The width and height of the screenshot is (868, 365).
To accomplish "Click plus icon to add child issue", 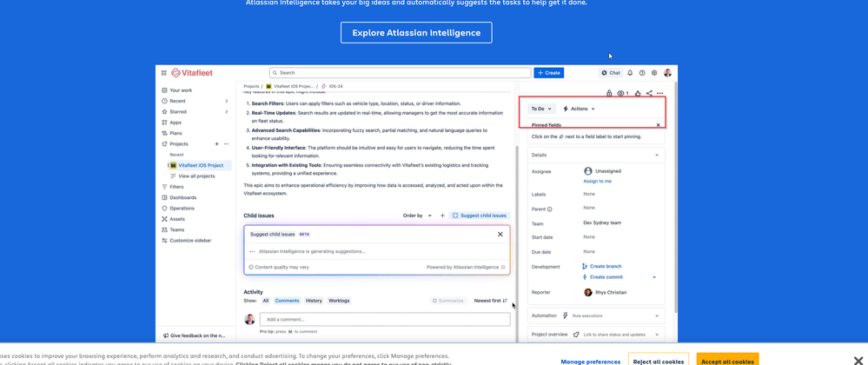I will [x=442, y=216].
